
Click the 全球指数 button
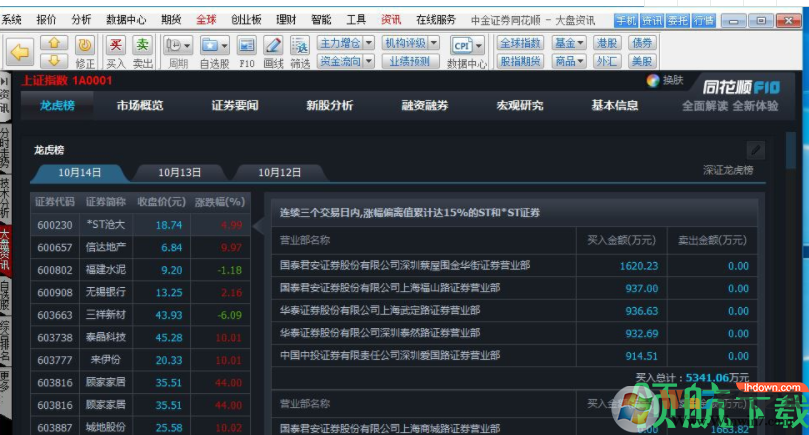tap(520, 43)
